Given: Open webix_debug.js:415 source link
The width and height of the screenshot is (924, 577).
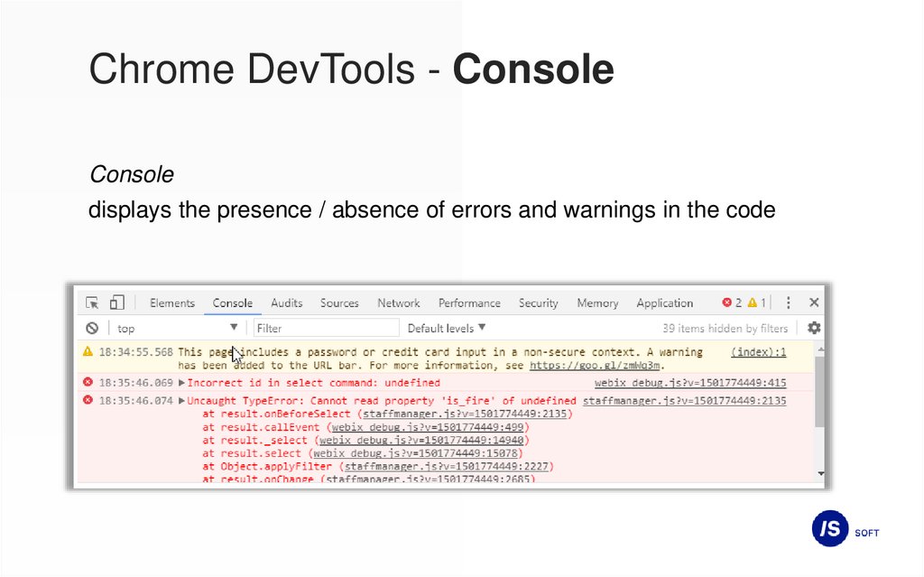Looking at the screenshot, I should click(x=690, y=384).
